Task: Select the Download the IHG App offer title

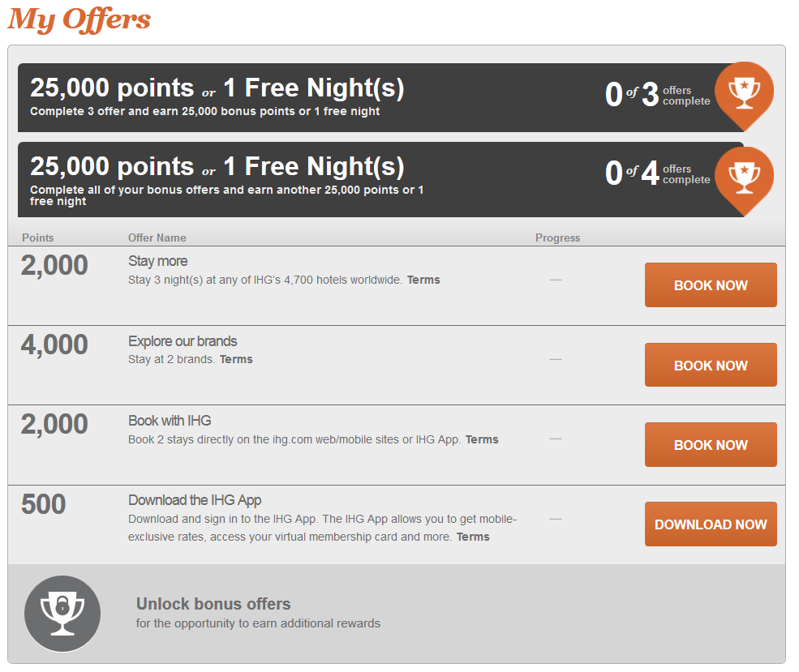Action: coord(195,500)
